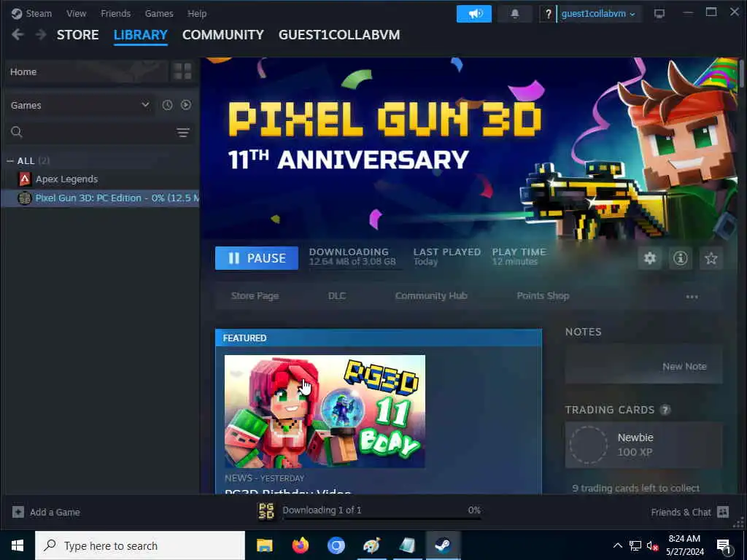Viewport: 747px width, 560px height.
Task: Click the taskbar clock showing 8:24 AM
Action: (x=684, y=545)
